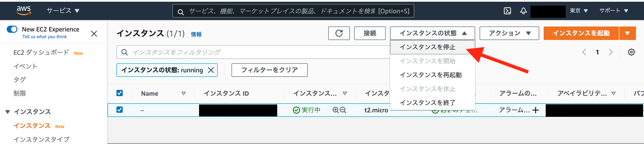Click the zoom-out status filter icon
644x144 pixels.
pos(343,110)
